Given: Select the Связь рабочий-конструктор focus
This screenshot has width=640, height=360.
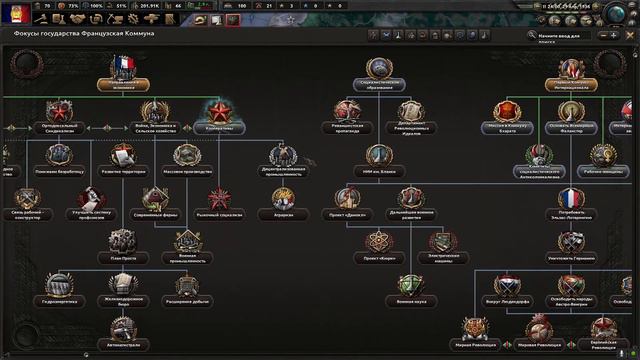Looking at the screenshot, I should (x=27, y=205).
